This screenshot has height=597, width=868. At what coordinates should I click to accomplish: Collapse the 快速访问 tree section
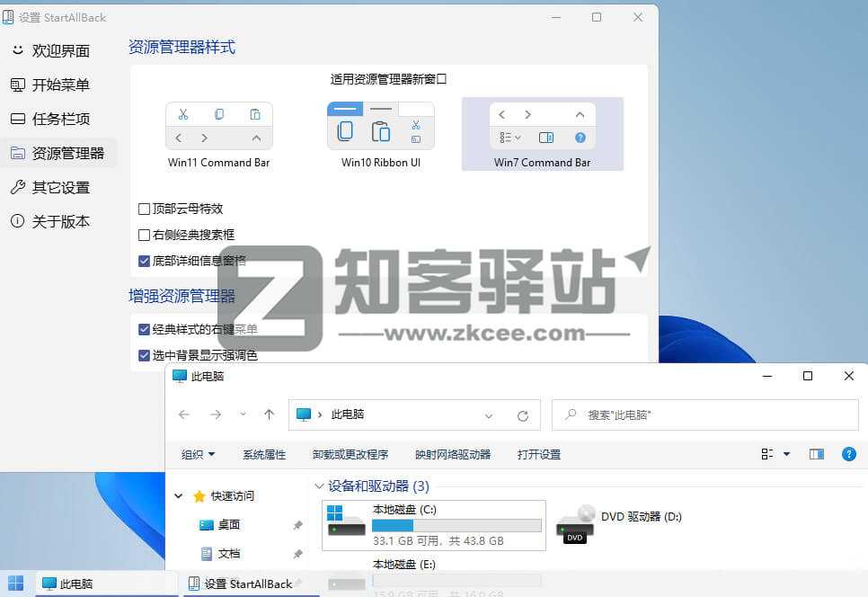click(178, 496)
